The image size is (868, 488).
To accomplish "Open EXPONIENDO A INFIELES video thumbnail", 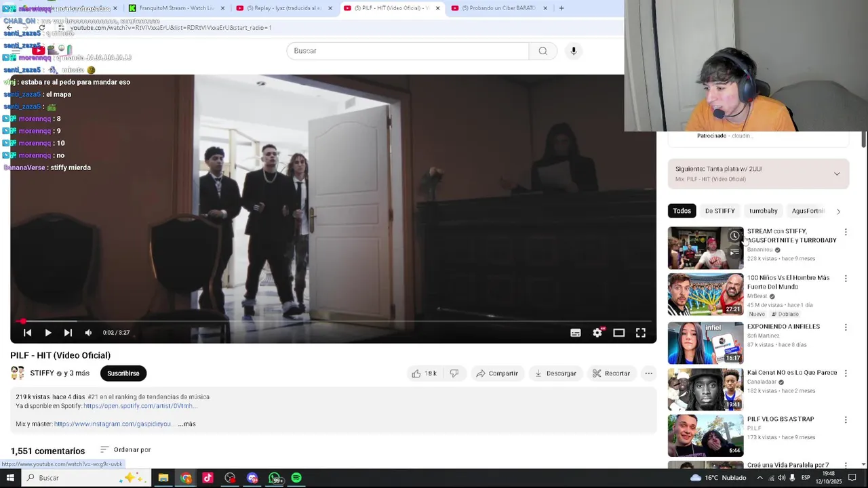I will tap(706, 343).
